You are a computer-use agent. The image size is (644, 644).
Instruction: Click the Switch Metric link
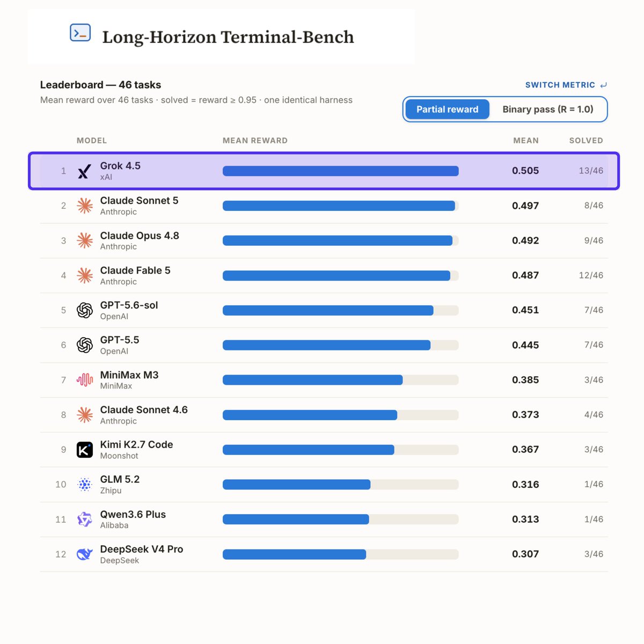pyautogui.click(x=560, y=85)
